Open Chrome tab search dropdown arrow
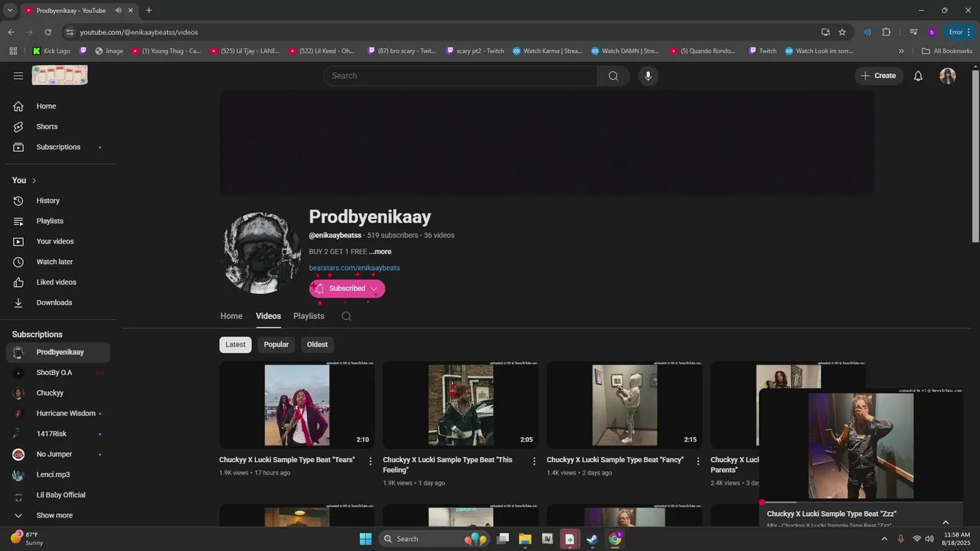The image size is (980, 551). (10, 11)
